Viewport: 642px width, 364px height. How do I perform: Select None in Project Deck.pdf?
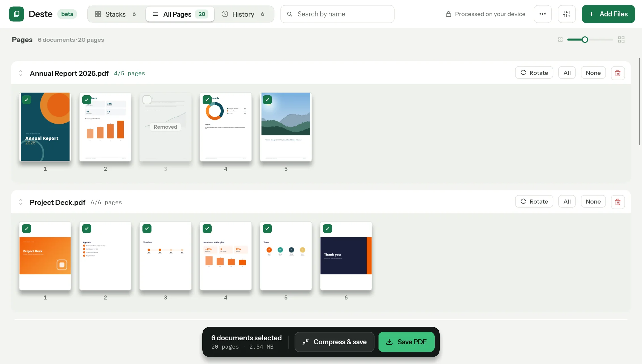click(x=593, y=202)
